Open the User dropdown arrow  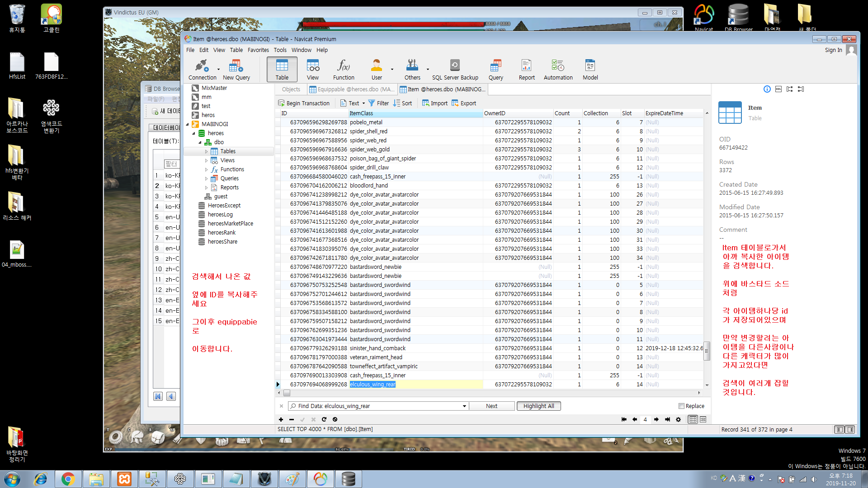pos(392,69)
